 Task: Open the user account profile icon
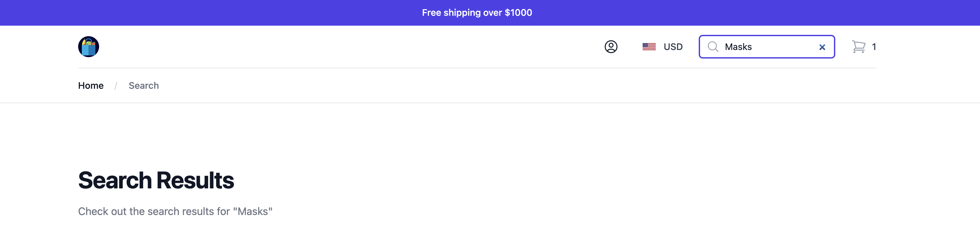click(x=610, y=47)
